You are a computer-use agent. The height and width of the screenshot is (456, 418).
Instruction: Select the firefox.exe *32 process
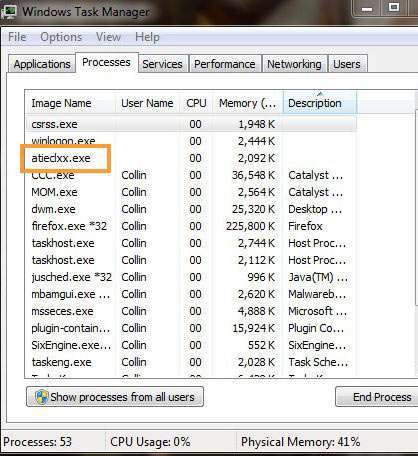click(x=191, y=226)
